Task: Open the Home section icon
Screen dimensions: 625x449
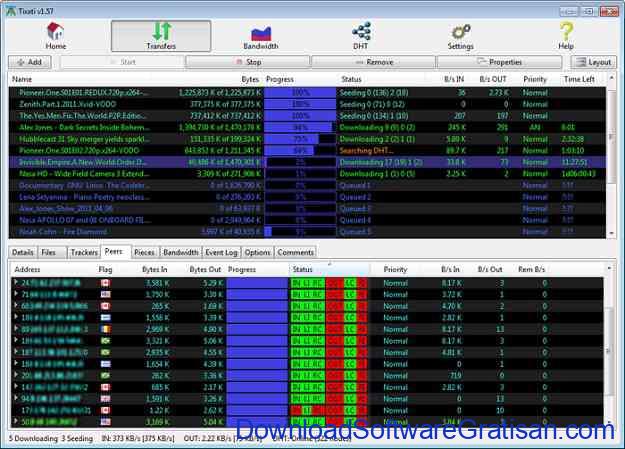Action: [55, 31]
